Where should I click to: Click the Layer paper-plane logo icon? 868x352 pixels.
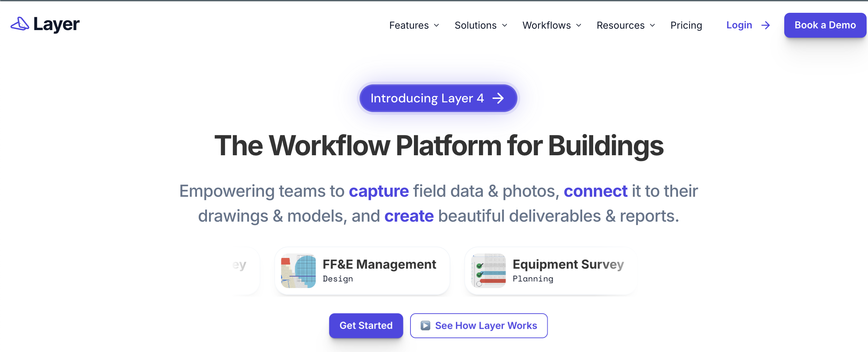[x=20, y=24]
